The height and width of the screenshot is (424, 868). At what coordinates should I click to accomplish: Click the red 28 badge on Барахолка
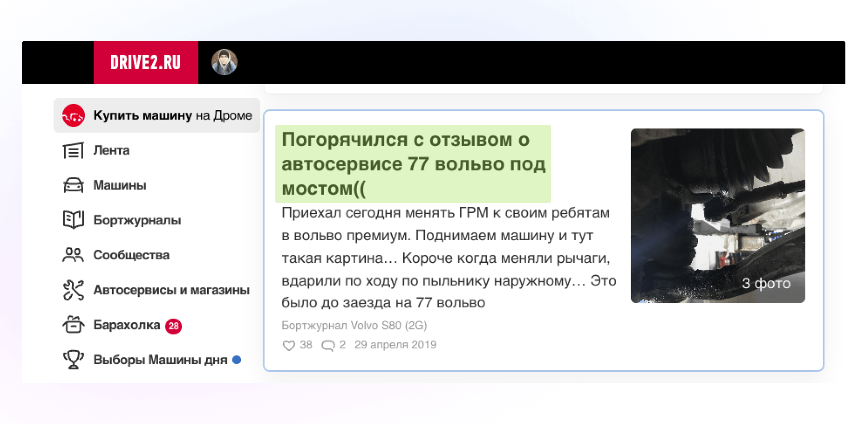click(174, 326)
